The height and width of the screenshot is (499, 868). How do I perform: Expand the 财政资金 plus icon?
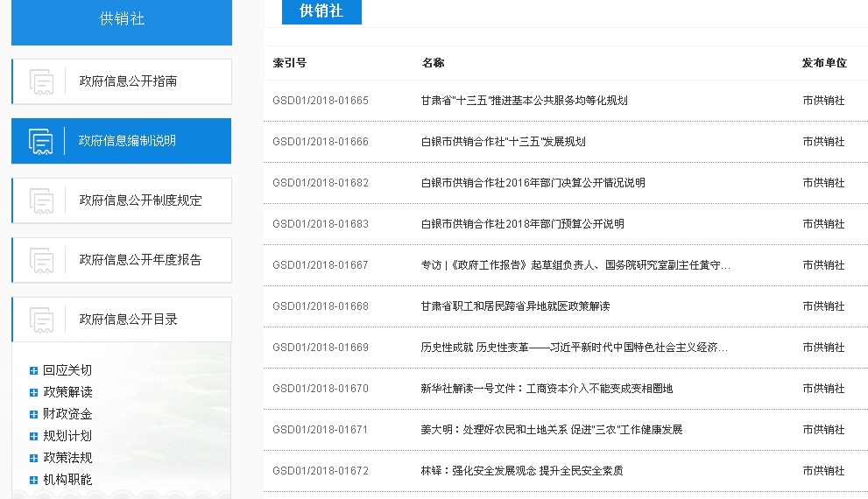pos(34,414)
